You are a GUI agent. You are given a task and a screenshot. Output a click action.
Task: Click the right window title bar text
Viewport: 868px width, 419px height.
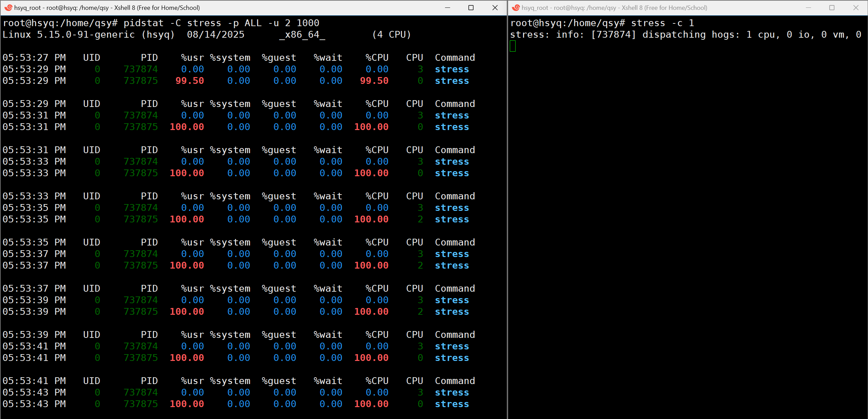[x=614, y=7]
